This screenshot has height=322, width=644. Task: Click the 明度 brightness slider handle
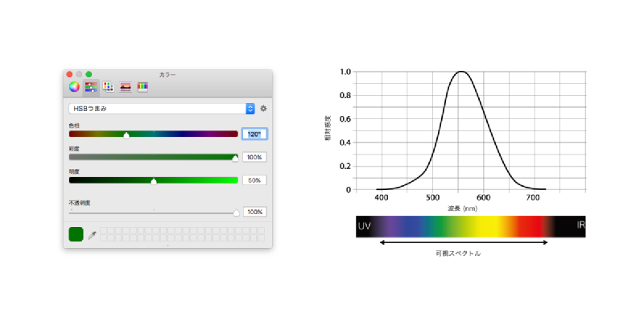(x=154, y=182)
